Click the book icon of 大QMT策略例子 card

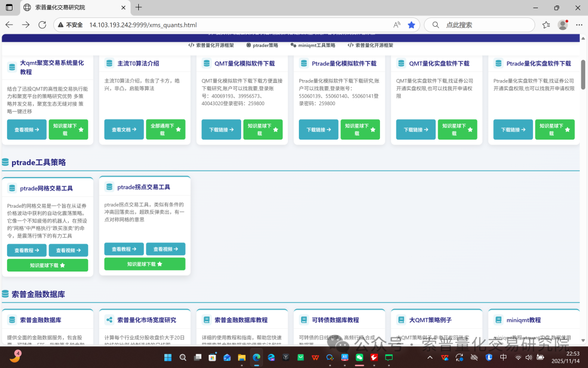tap(401, 320)
